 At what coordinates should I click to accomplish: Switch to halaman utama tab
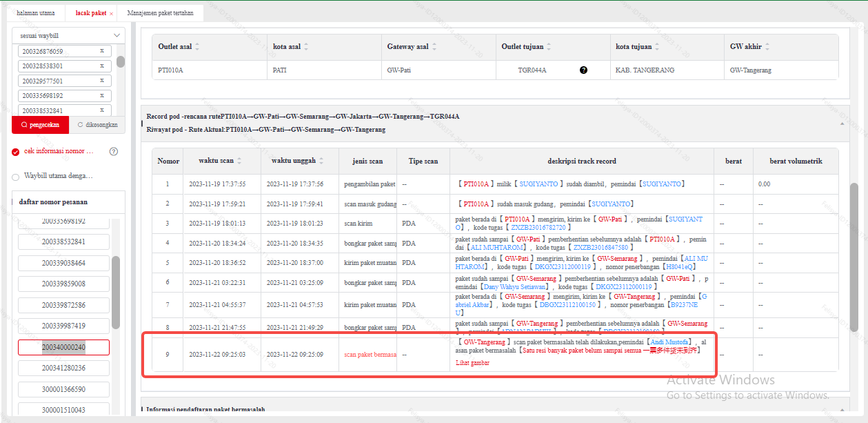pyautogui.click(x=37, y=13)
